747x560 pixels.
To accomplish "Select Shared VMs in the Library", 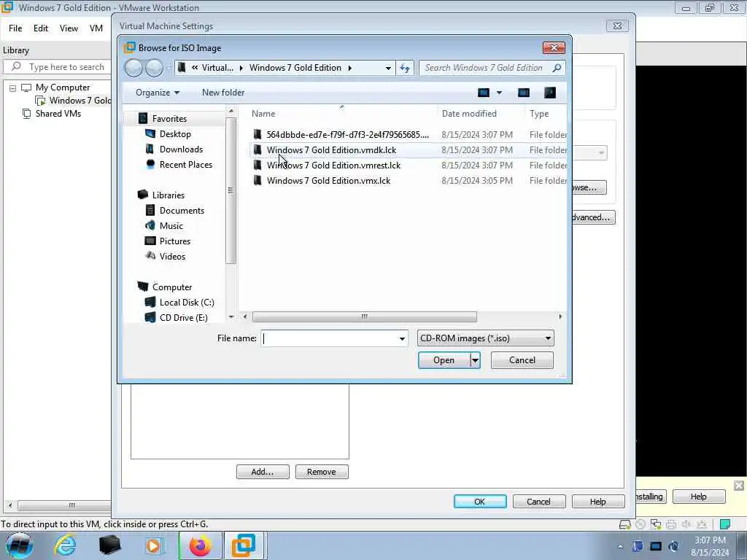I will click(x=58, y=113).
